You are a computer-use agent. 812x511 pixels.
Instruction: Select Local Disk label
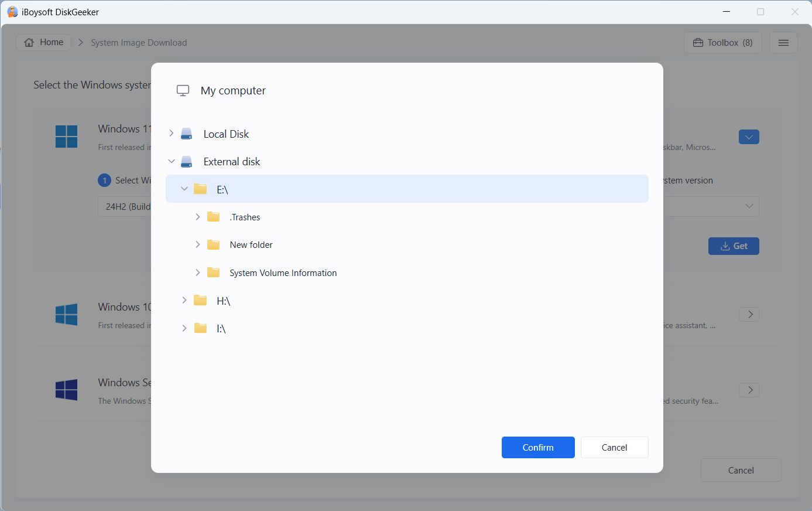(226, 134)
